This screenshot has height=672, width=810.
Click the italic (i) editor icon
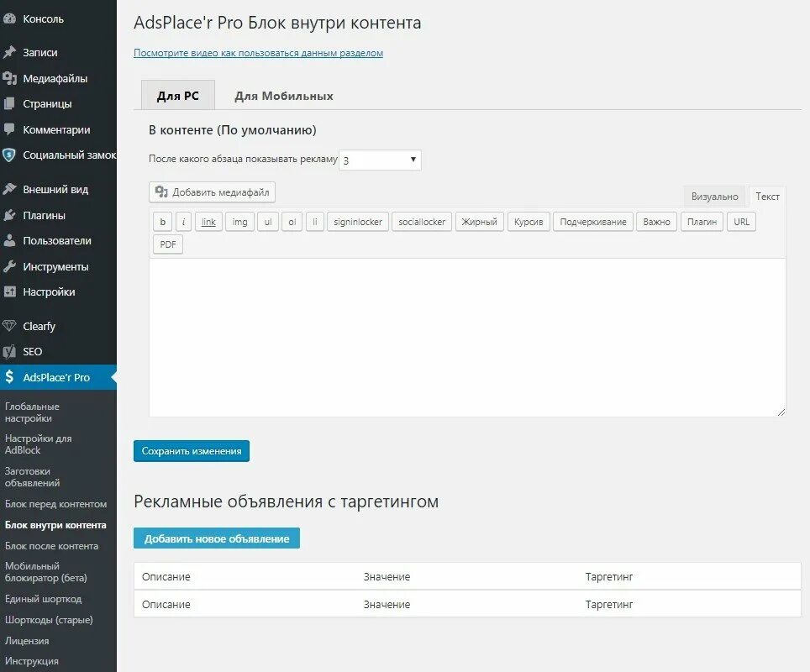[184, 222]
